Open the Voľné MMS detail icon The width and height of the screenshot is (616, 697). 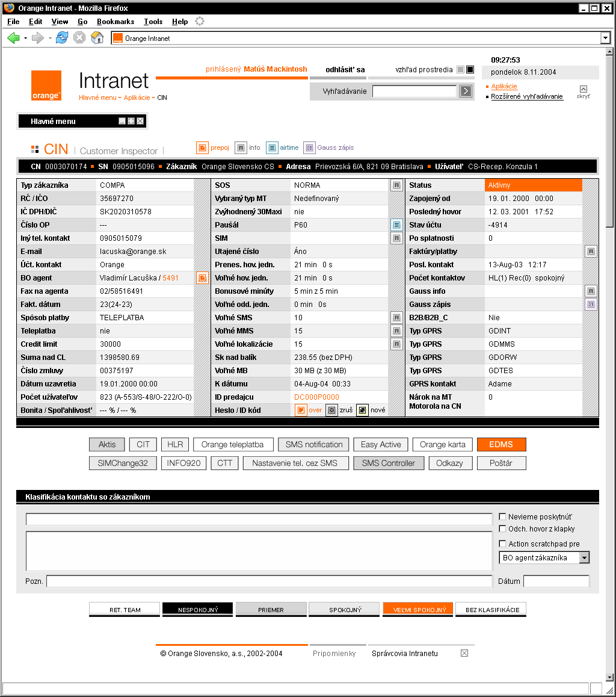click(396, 330)
